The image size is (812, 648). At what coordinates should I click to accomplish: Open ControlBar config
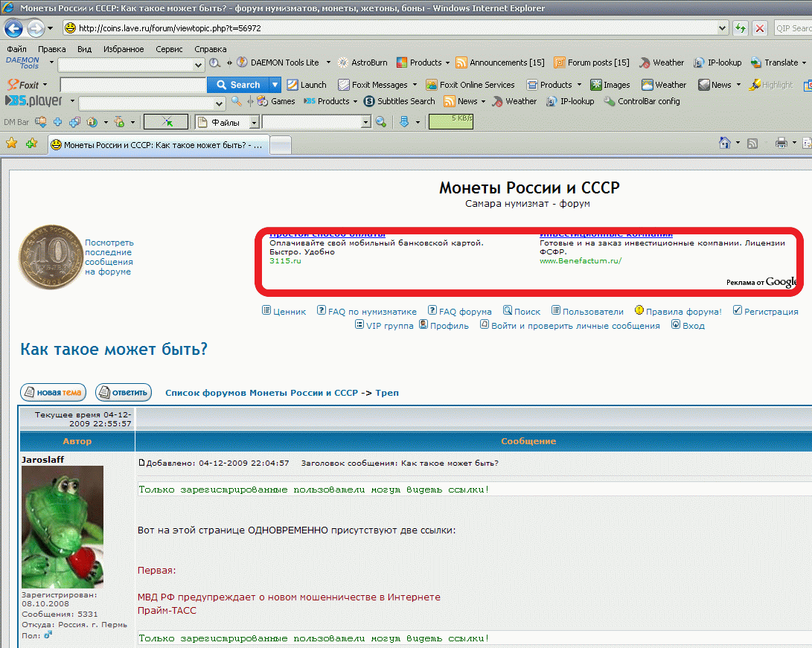tap(642, 101)
